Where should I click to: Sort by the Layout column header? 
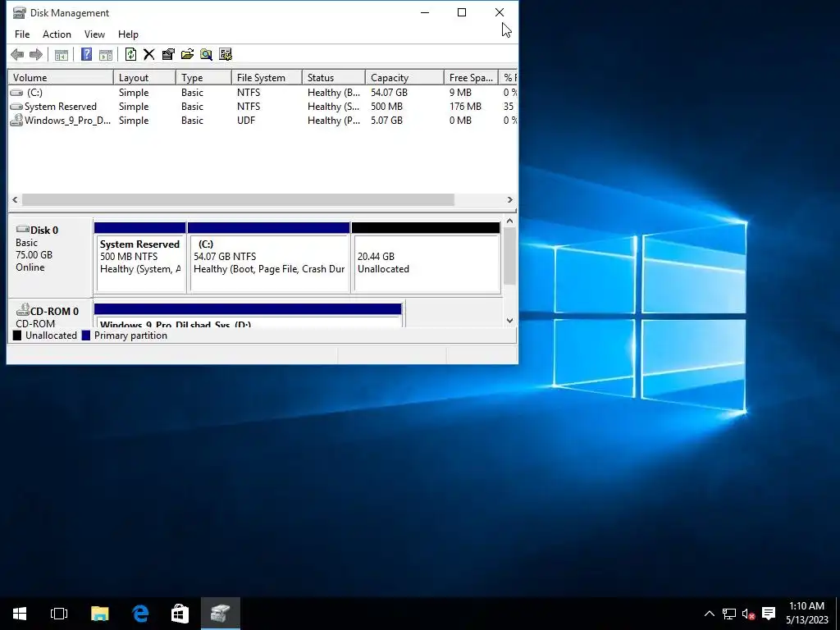144,78
